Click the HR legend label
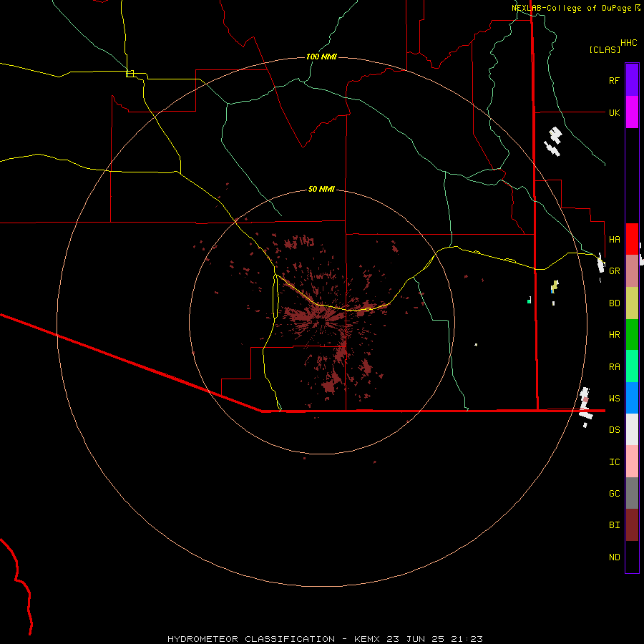Screen dimensions: 644x644 tap(614, 335)
